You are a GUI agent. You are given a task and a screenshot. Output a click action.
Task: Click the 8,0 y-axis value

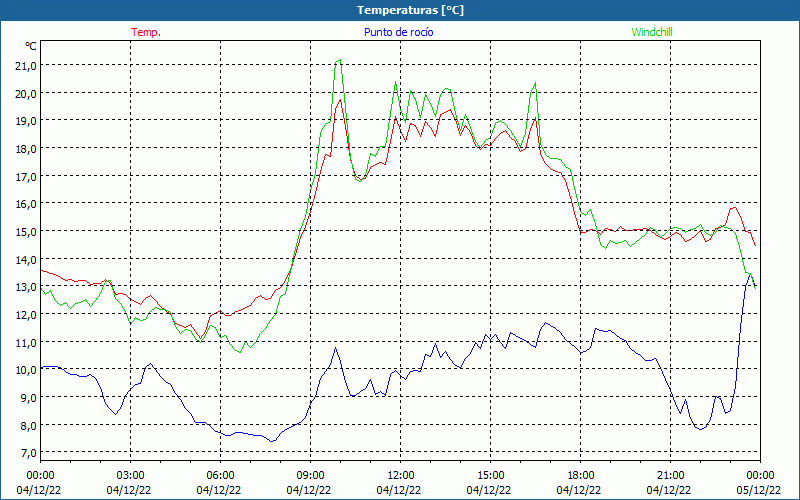[27, 425]
